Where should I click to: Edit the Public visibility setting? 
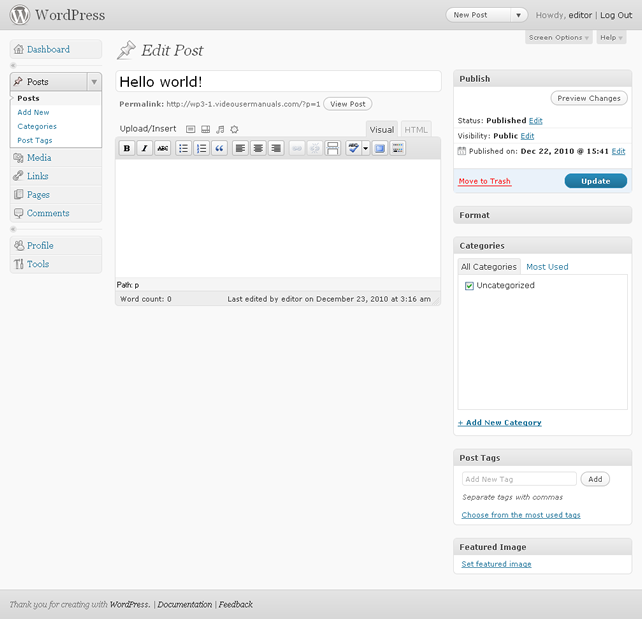[527, 136]
